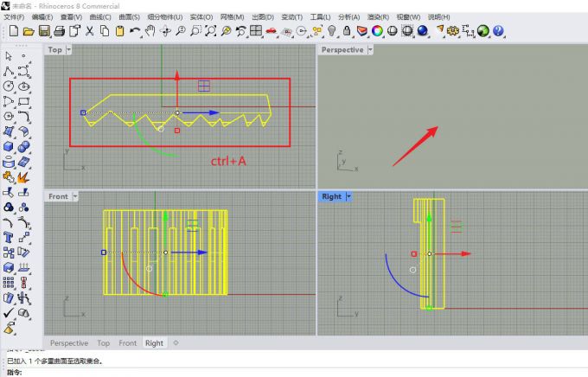Save the model with the floppy disk icon
The width and height of the screenshot is (588, 377).
44,31
